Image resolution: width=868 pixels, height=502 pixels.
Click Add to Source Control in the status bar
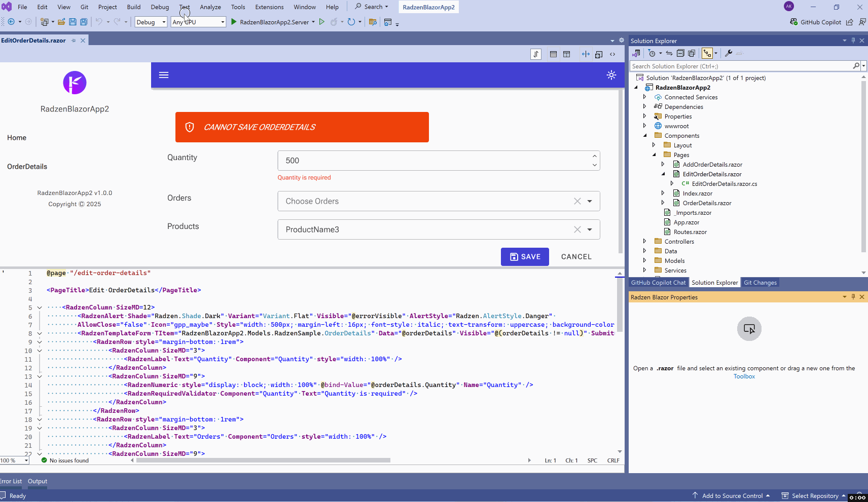pyautogui.click(x=732, y=496)
